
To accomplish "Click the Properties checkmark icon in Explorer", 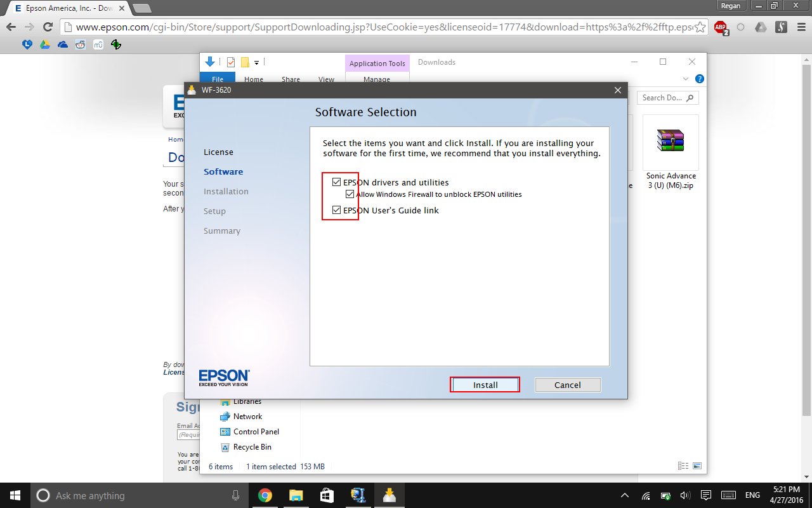I will [231, 62].
